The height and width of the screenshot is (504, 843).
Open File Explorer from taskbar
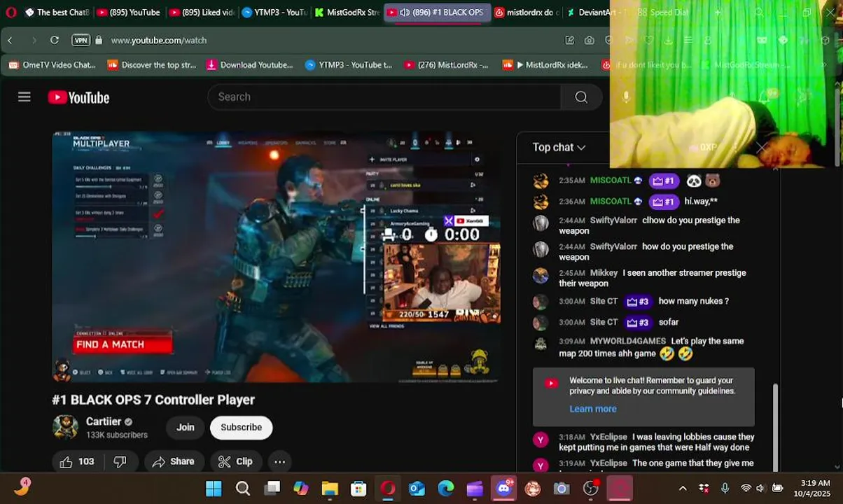[330, 489]
